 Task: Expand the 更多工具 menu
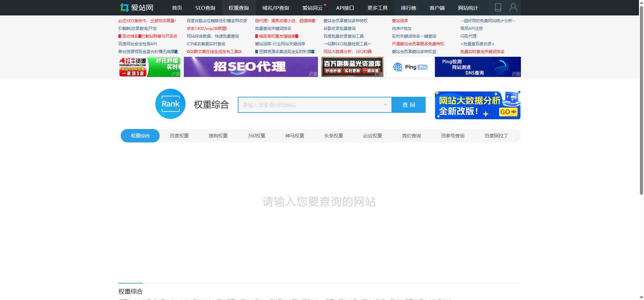(x=377, y=8)
